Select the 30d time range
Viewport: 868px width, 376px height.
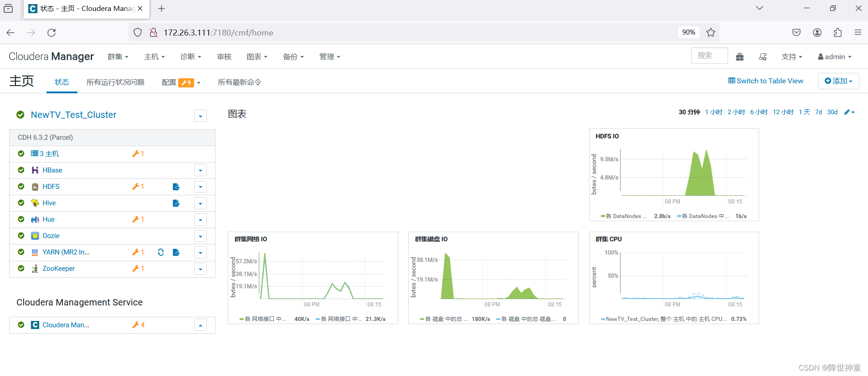[832, 112]
